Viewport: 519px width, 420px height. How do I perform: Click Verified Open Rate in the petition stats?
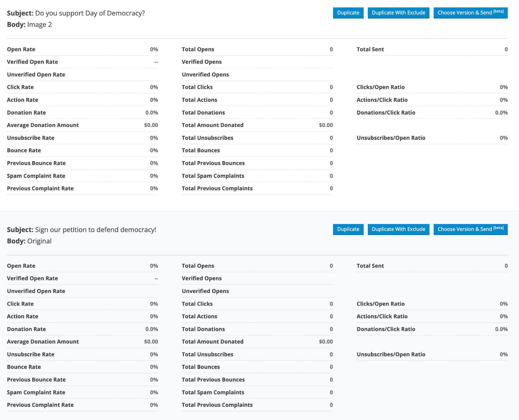(x=32, y=279)
